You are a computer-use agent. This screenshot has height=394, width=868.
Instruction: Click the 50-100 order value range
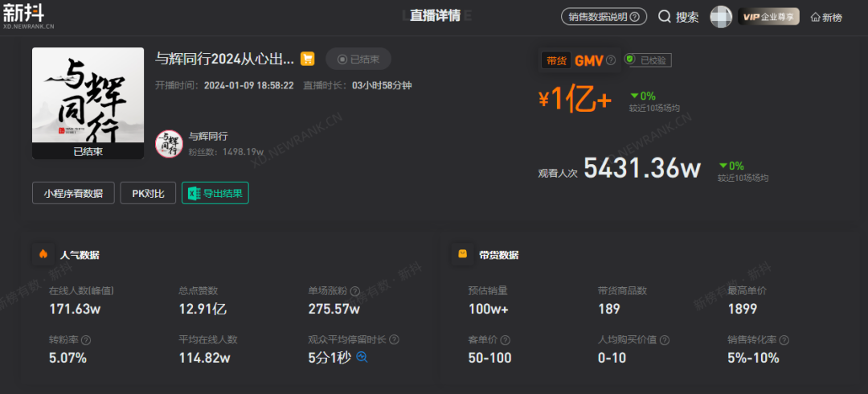tap(490, 358)
